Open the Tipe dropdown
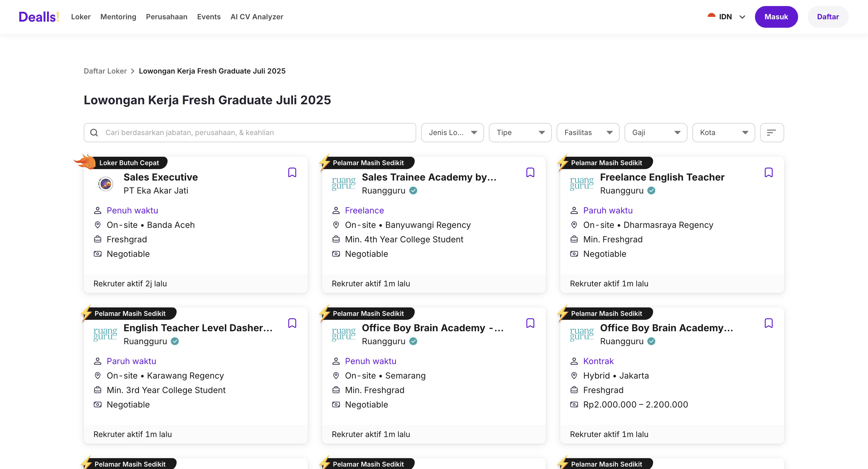Viewport: 868px width, 469px height. 520,132
